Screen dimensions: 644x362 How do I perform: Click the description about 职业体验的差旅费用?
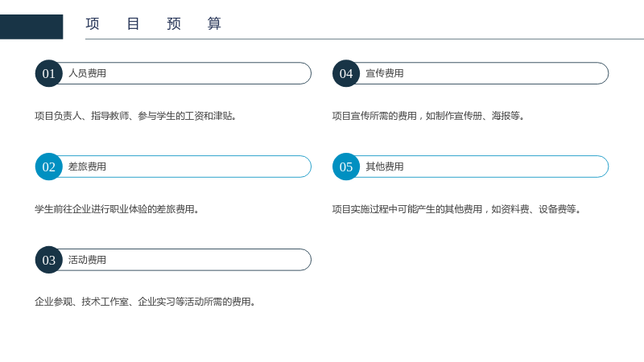pyautogui.click(x=117, y=209)
